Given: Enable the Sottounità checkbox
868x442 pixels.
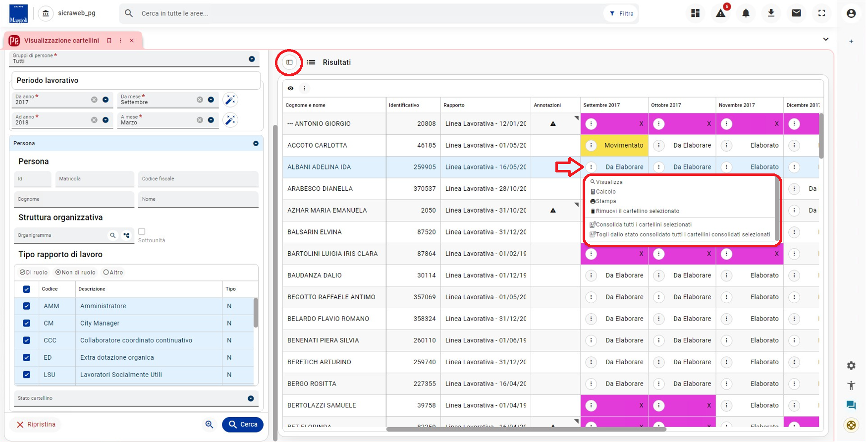Looking at the screenshot, I should (142, 231).
